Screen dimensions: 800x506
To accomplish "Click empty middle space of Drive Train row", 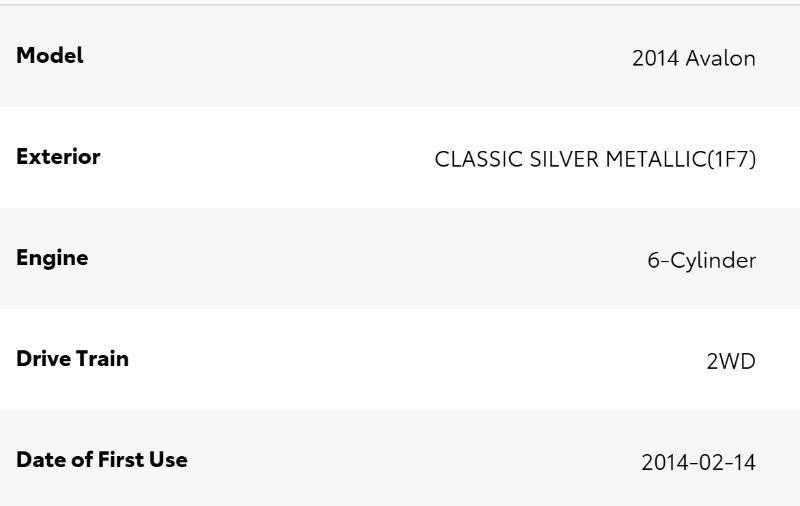I will 400,359.
